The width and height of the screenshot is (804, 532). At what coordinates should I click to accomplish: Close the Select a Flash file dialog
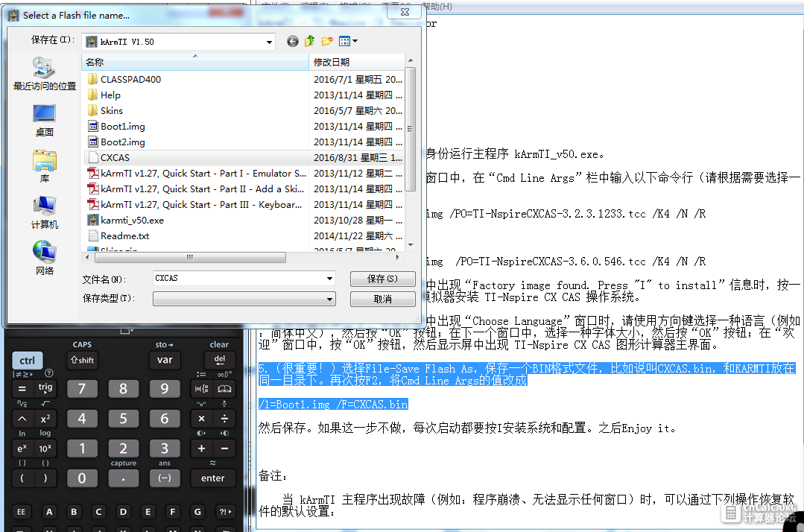point(405,12)
